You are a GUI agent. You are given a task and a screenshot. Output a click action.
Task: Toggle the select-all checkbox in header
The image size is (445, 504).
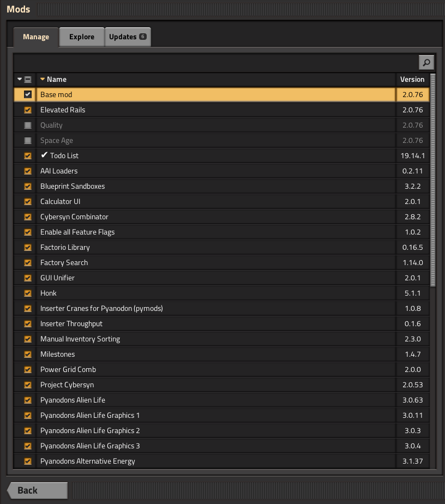pos(28,80)
